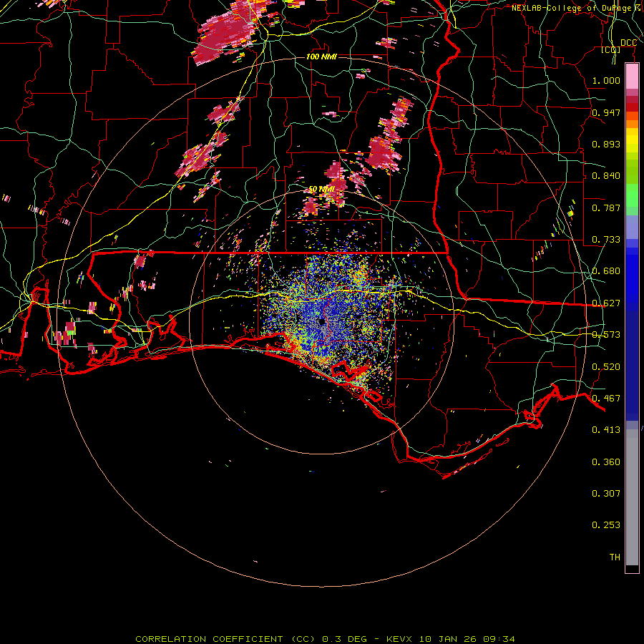Screen dimensions: 644x644
Task: Select the 0.413 legend value
Action: click(x=606, y=430)
